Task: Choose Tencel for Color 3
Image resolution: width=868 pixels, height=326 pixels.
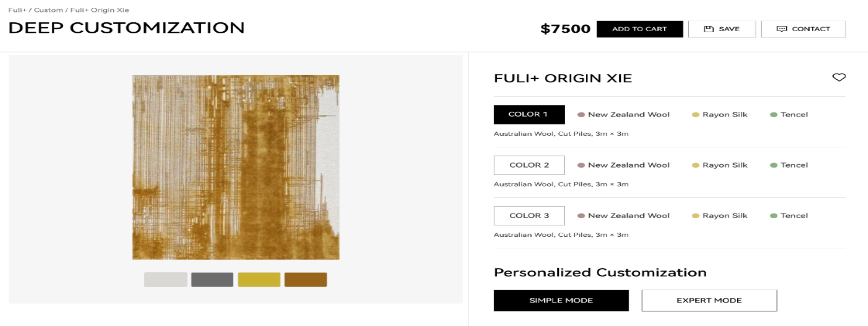Action: tap(789, 216)
